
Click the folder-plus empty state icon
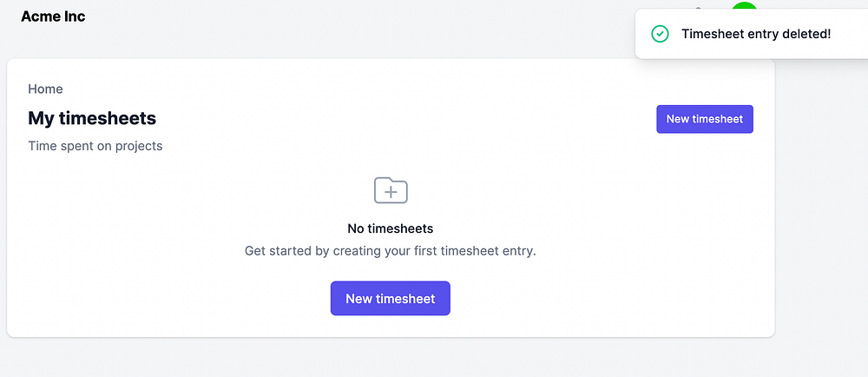pos(391,189)
